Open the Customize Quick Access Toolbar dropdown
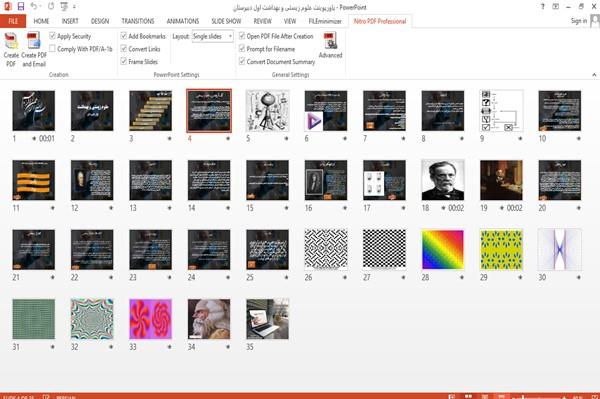Viewport: 600px width, 399px height. pos(74,7)
